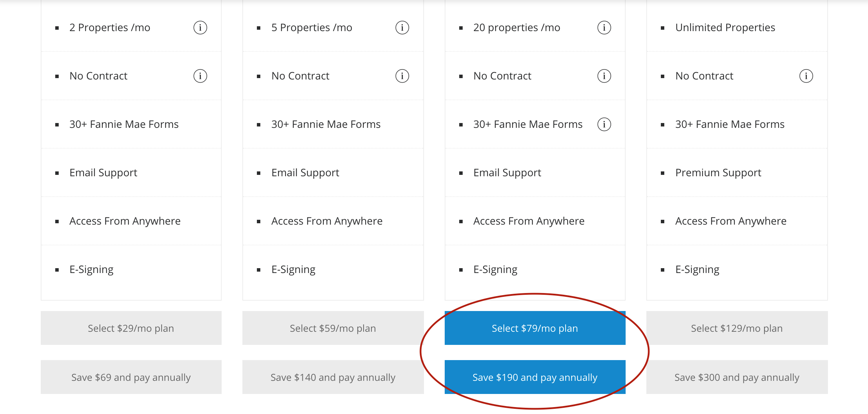Click E-Signing item in the $29 plan
The height and width of the screenshot is (414, 868).
(x=91, y=270)
